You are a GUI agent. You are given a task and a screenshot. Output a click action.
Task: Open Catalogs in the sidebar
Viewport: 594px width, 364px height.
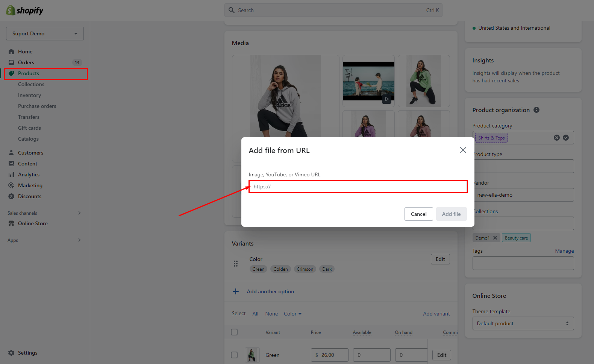(28, 139)
